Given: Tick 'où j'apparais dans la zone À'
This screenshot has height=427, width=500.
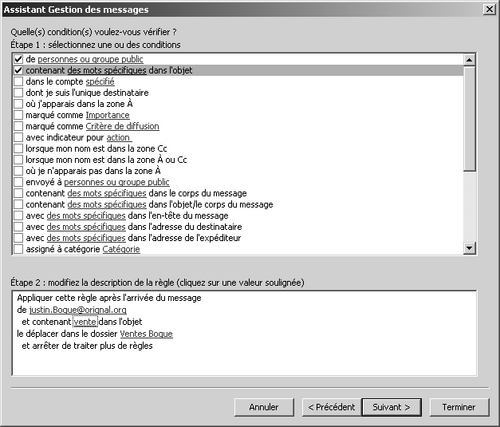Looking at the screenshot, I should click(x=18, y=104).
